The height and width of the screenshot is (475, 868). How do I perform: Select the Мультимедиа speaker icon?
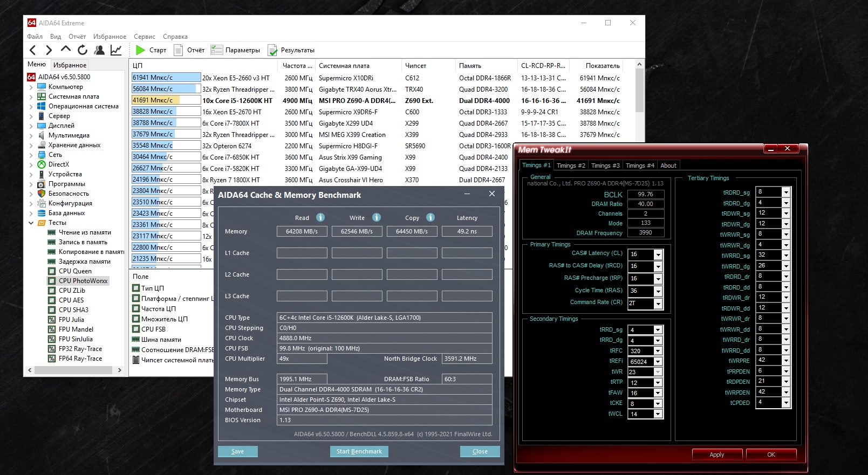tap(42, 135)
